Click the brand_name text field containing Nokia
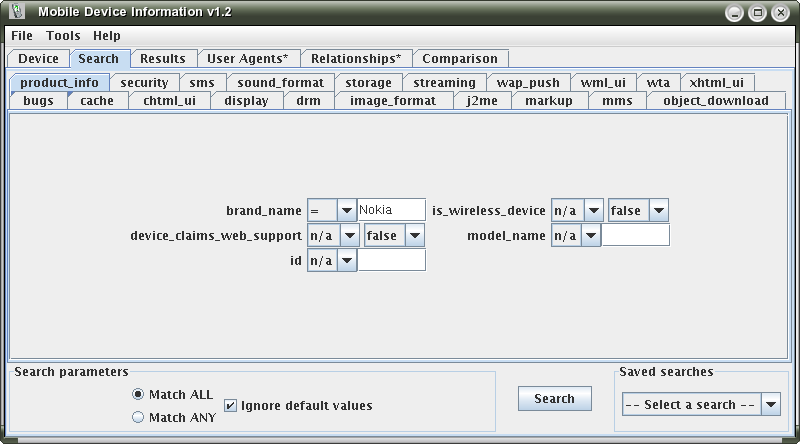800x444 pixels. tap(391, 210)
